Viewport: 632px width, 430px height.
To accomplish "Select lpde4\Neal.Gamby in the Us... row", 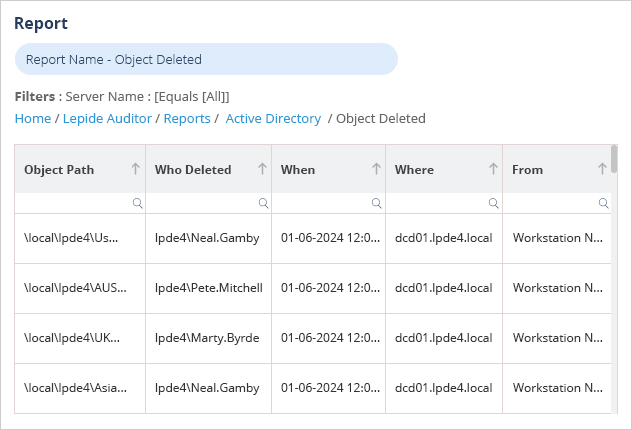I will 208,238.
